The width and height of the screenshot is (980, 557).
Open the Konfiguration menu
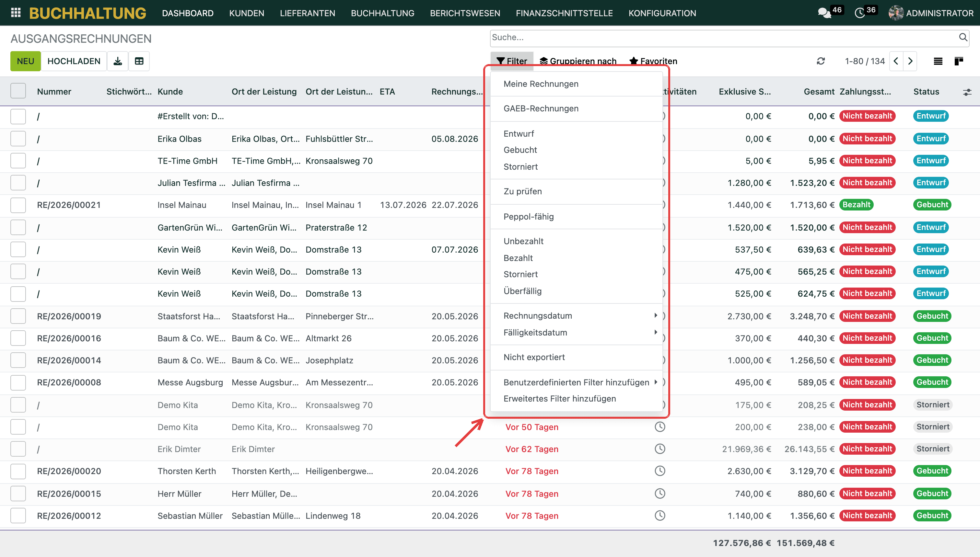tap(662, 13)
